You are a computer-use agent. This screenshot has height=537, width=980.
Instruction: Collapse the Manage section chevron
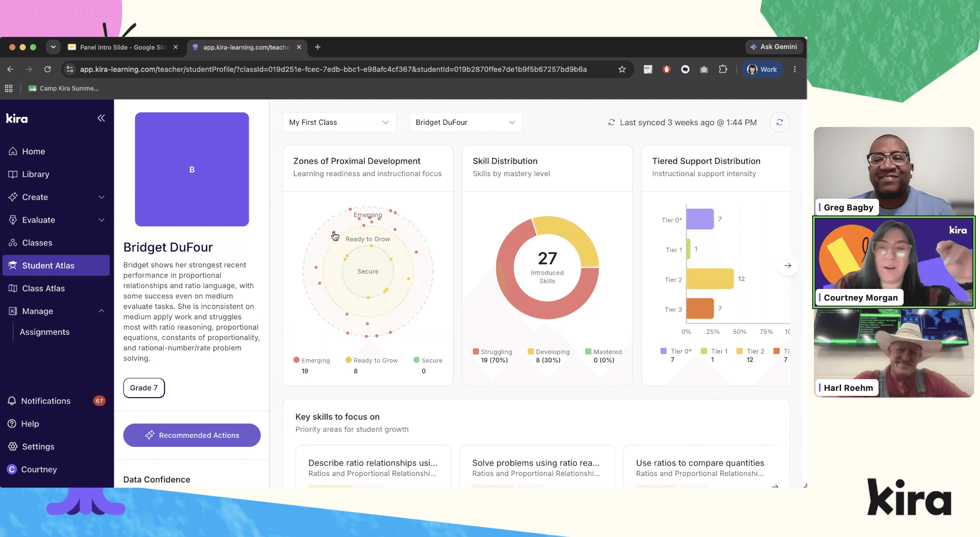pyautogui.click(x=101, y=311)
